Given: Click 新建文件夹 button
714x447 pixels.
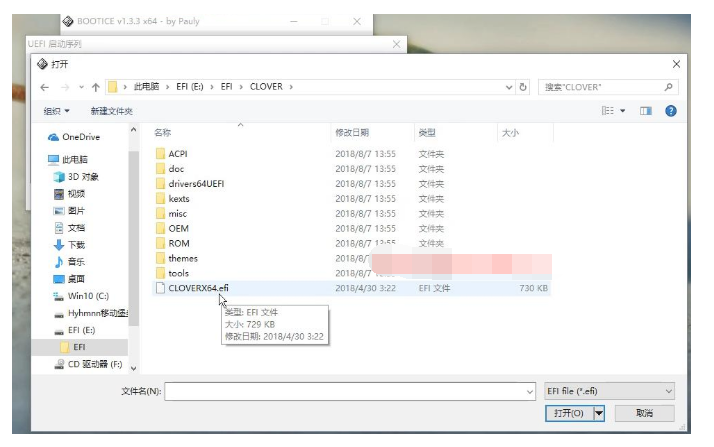Looking at the screenshot, I should (x=112, y=111).
